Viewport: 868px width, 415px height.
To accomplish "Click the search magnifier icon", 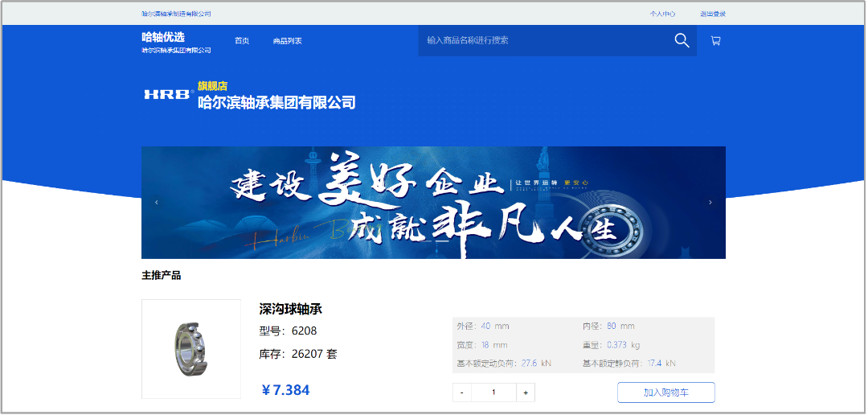I will [682, 40].
